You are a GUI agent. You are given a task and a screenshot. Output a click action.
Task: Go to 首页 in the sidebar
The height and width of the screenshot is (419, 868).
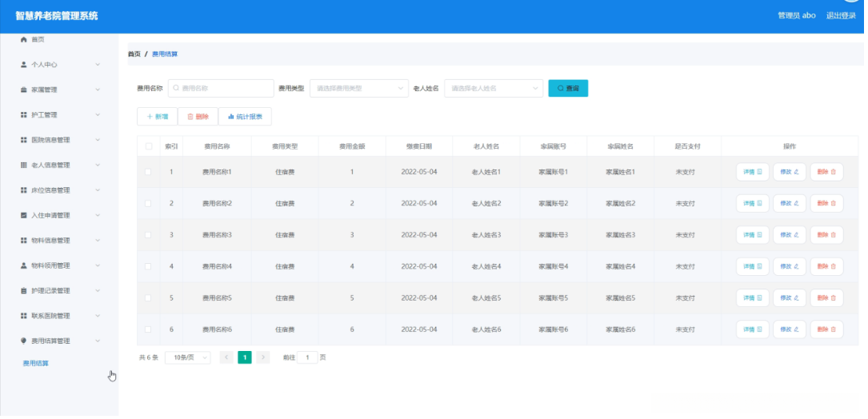[38, 39]
